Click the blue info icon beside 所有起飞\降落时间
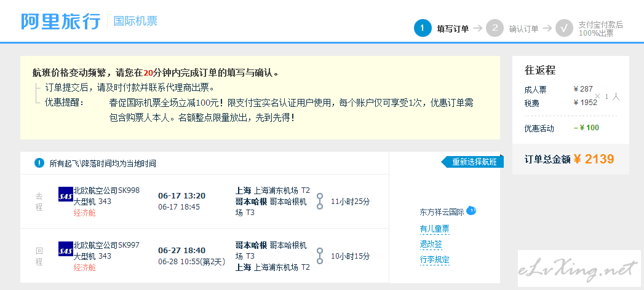644x290 pixels. (39, 163)
